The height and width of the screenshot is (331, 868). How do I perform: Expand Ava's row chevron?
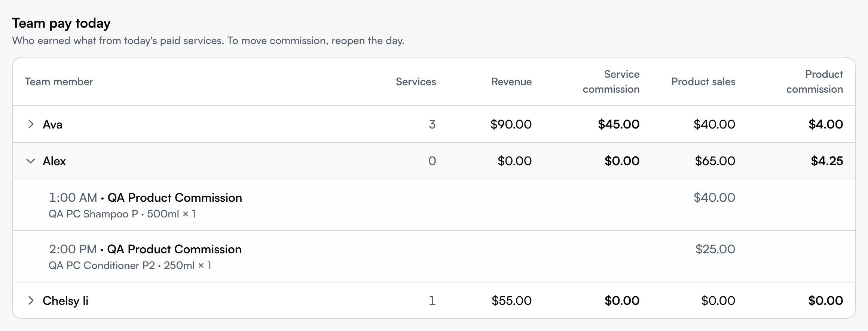[x=31, y=124]
